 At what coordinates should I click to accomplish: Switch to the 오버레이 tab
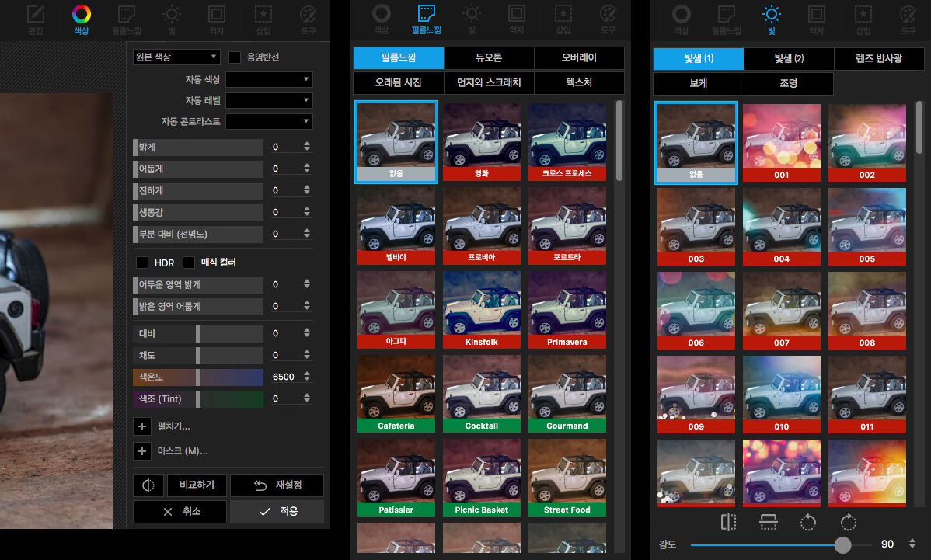[x=579, y=57]
